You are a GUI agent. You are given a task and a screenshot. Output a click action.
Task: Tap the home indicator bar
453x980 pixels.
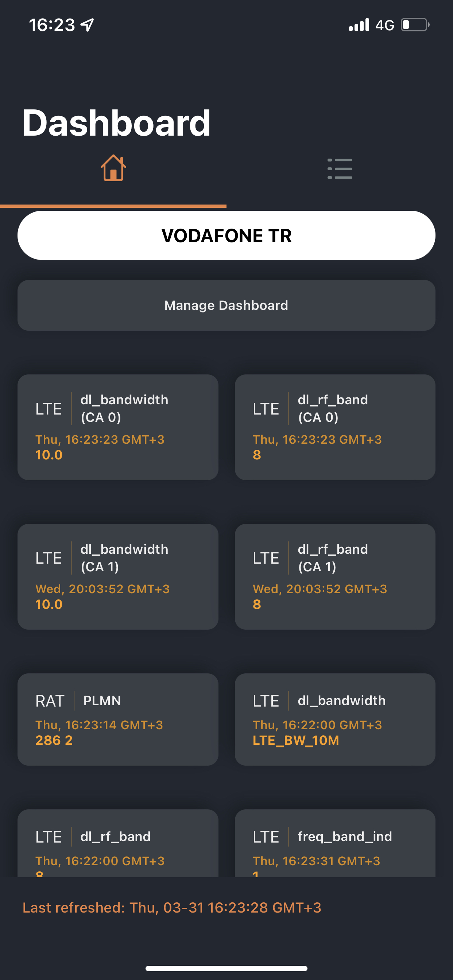(226, 968)
